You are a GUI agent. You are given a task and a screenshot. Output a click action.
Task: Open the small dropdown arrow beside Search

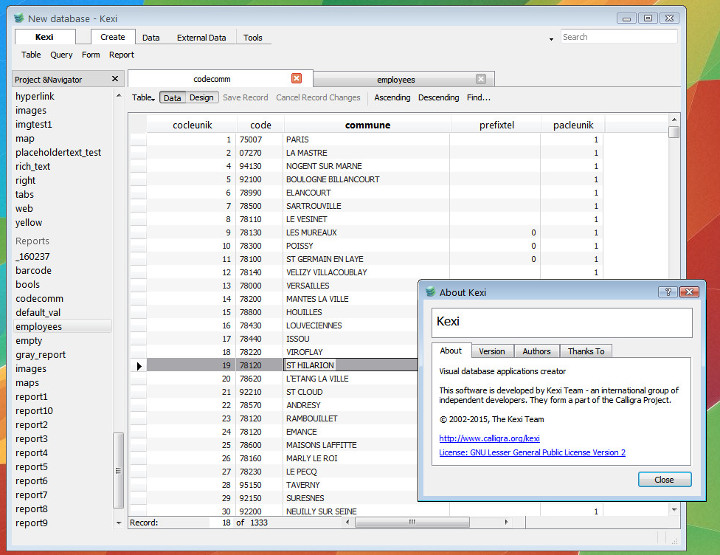[551, 38]
